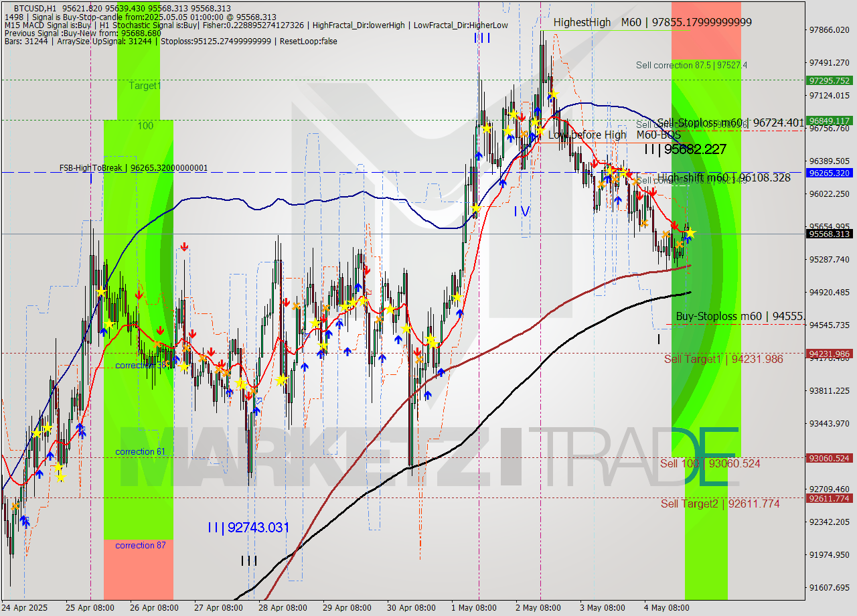Click the yellow star beside the Sell-Stoploss m60 label
Screen dimensions: 857x616
(624, 172)
